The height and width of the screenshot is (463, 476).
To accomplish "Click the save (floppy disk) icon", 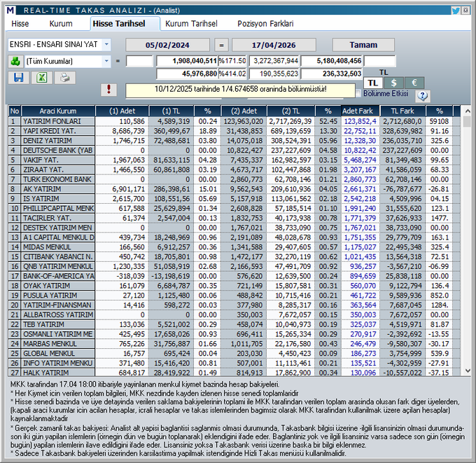I will (18, 78).
